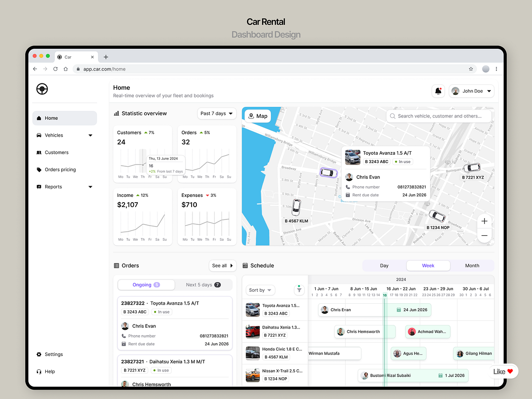532x399 pixels.
Task: Zoom out of the map using the minus icon
Action: [484, 235]
